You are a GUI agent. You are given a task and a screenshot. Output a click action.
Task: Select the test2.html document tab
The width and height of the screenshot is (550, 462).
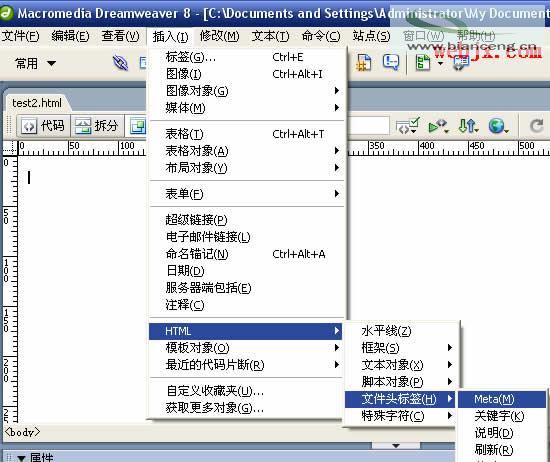[x=37, y=103]
